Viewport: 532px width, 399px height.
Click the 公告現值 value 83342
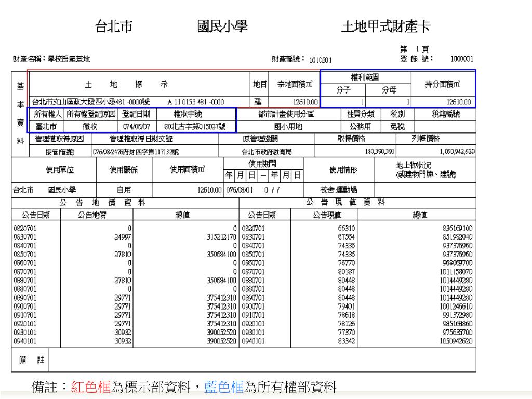point(347,341)
